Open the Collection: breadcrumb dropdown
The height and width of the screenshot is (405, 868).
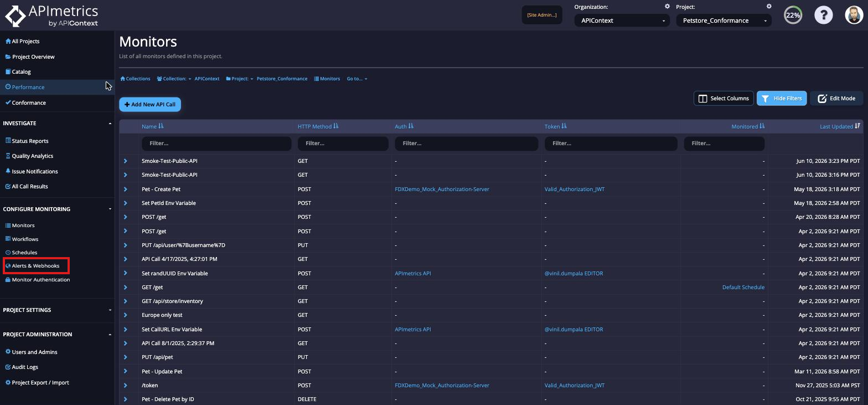(x=174, y=79)
